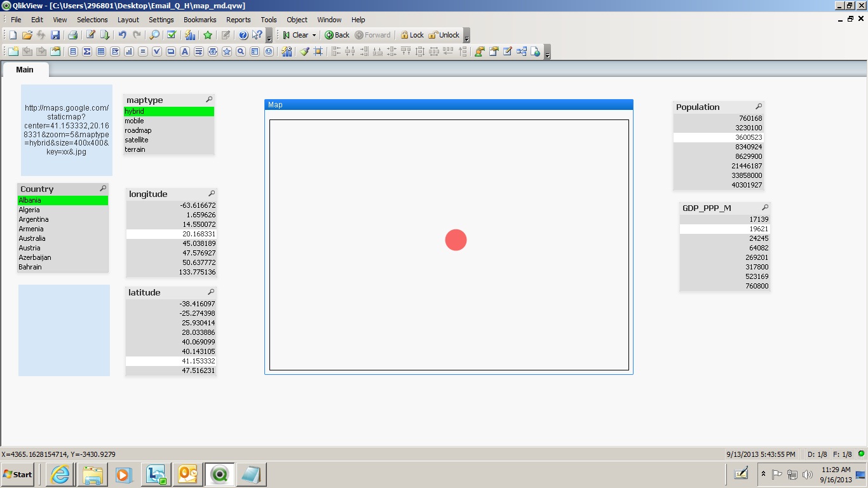
Task: Click the Print icon in toolbar
Action: pos(72,35)
